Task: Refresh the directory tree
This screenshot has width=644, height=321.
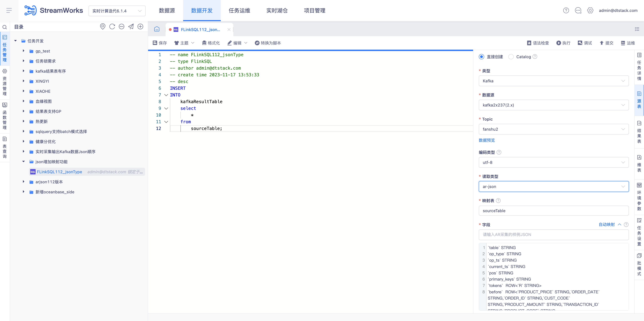Action: click(112, 26)
